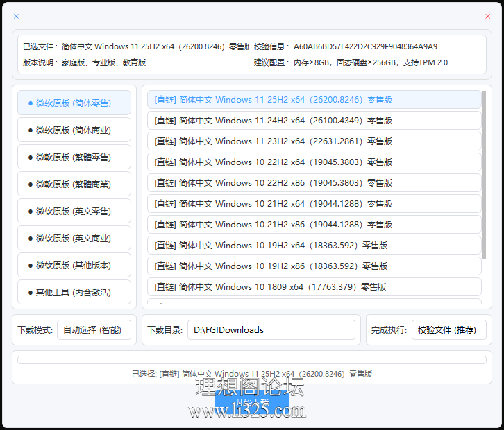Viewport: 504px width, 430px height.
Task: Pick Windows 11 24H2 x64 (26100.4349) entry
Action: click(314, 121)
